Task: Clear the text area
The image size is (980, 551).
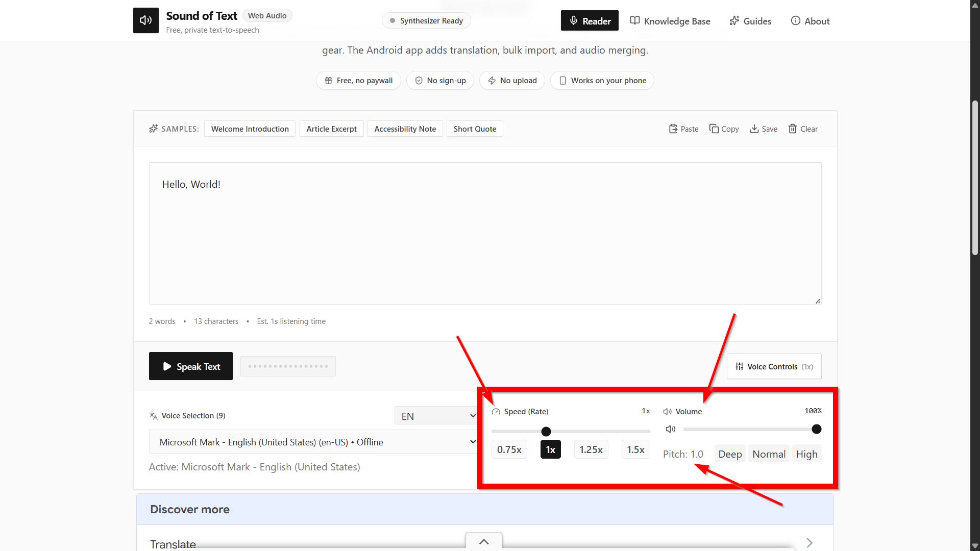Action: point(803,129)
